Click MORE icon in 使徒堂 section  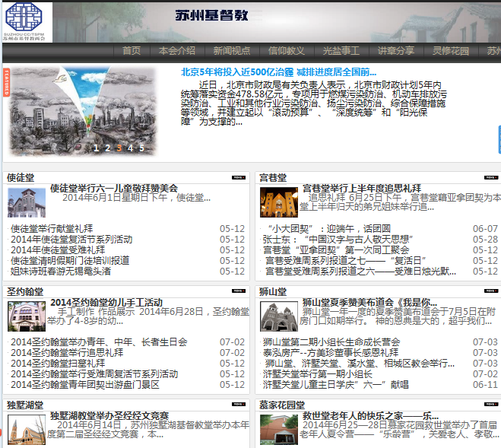click(x=239, y=177)
